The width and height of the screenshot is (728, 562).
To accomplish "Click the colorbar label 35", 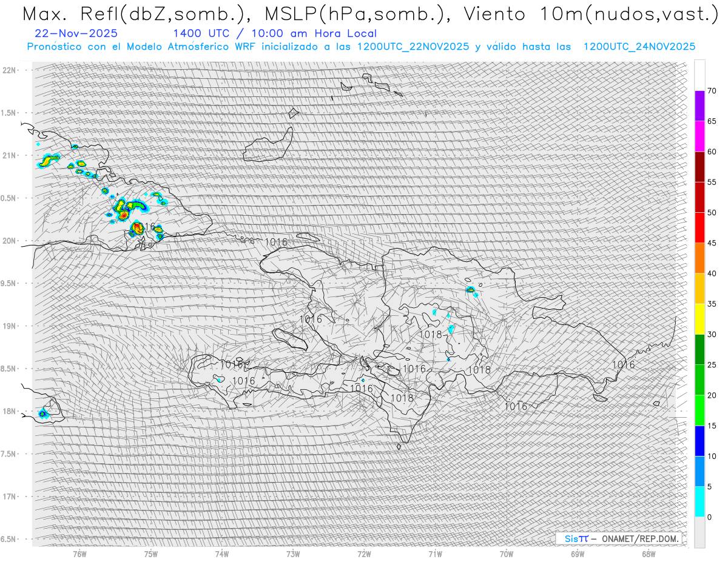I will pos(712,304).
